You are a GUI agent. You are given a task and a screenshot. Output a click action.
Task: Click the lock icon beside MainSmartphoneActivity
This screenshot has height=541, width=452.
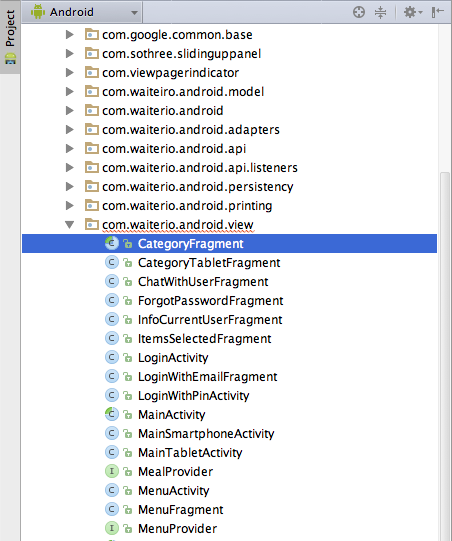[x=128, y=434]
